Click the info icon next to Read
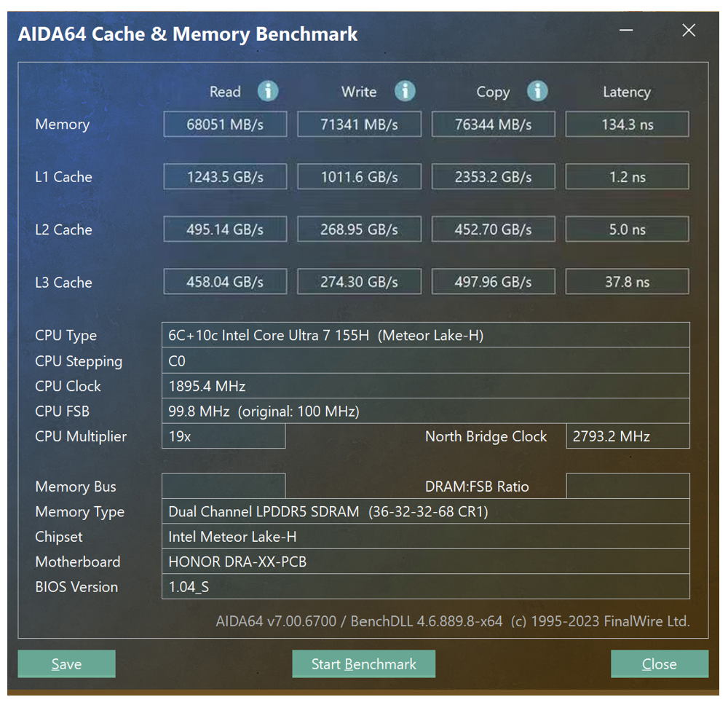This screenshot has width=728, height=705. pos(268,91)
